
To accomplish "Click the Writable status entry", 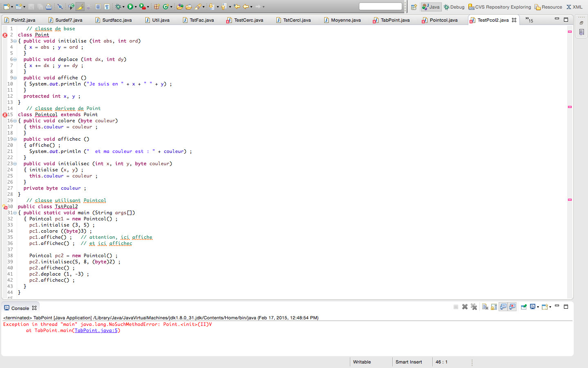I will 362,362.
